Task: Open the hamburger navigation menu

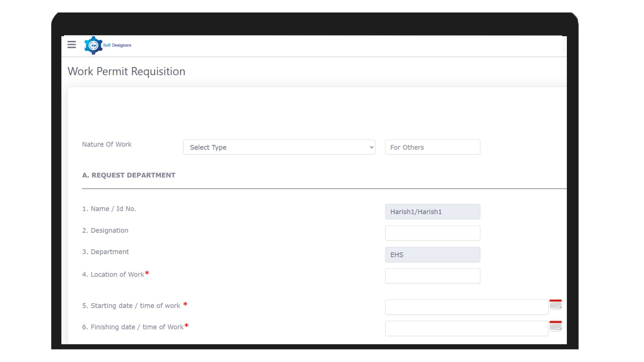Action: point(71,45)
